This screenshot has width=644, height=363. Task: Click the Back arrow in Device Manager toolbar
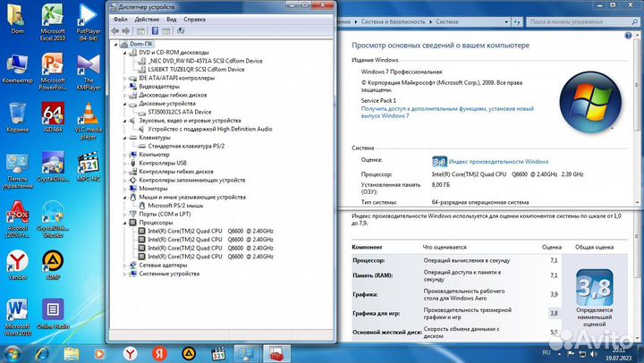tap(115, 30)
